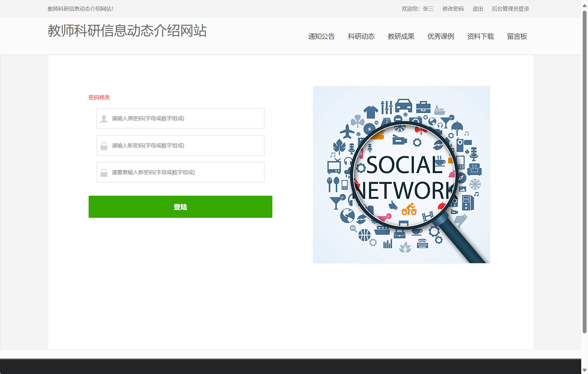The height and width of the screenshot is (374, 588).
Task: Click the scrollbar down arrow
Action: pos(584,369)
